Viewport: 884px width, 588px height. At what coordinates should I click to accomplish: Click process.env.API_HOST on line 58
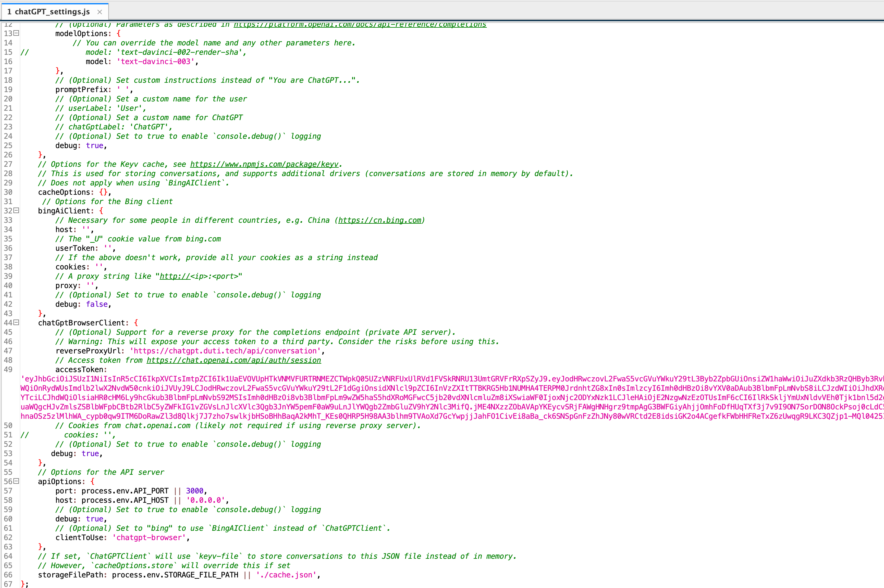point(125,500)
